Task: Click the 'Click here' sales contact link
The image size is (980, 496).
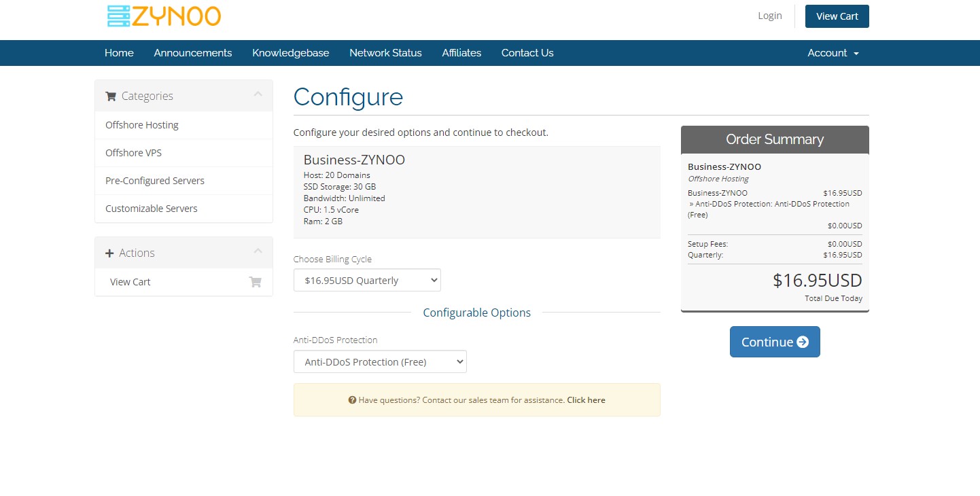Action: point(586,400)
